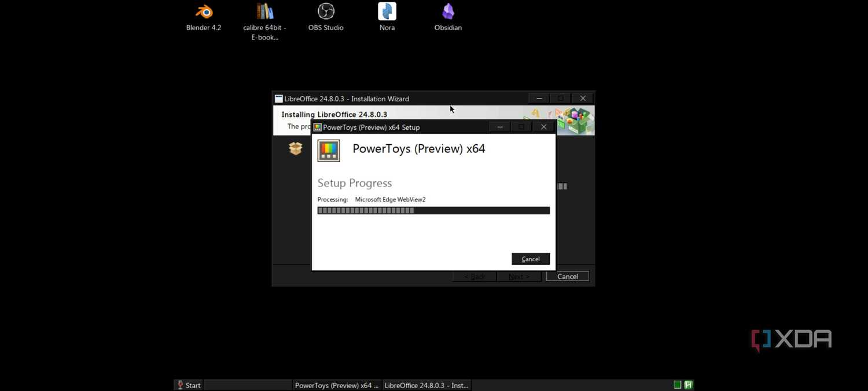This screenshot has height=391, width=868.
Task: Click Next button in LibreOffice wizard
Action: coord(519,276)
